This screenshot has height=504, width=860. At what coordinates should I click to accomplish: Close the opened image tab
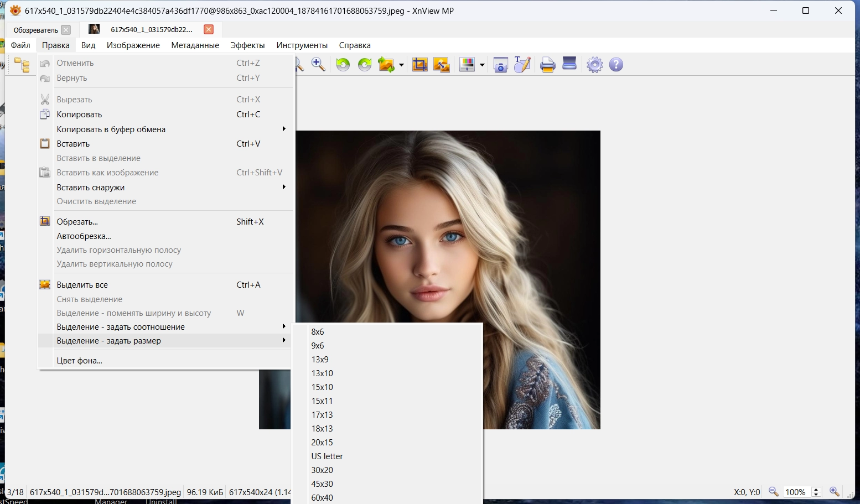pos(209,30)
